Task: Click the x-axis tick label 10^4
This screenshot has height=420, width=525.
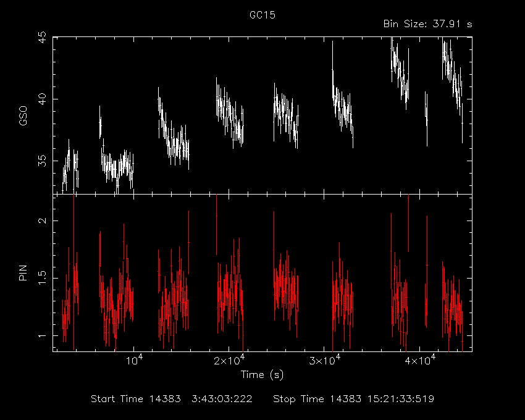Action: (x=133, y=360)
